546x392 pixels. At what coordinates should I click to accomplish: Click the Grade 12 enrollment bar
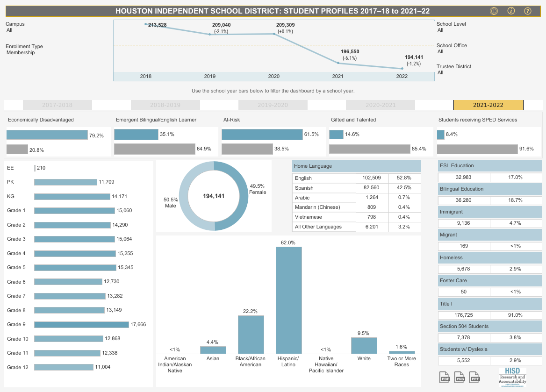(64, 367)
